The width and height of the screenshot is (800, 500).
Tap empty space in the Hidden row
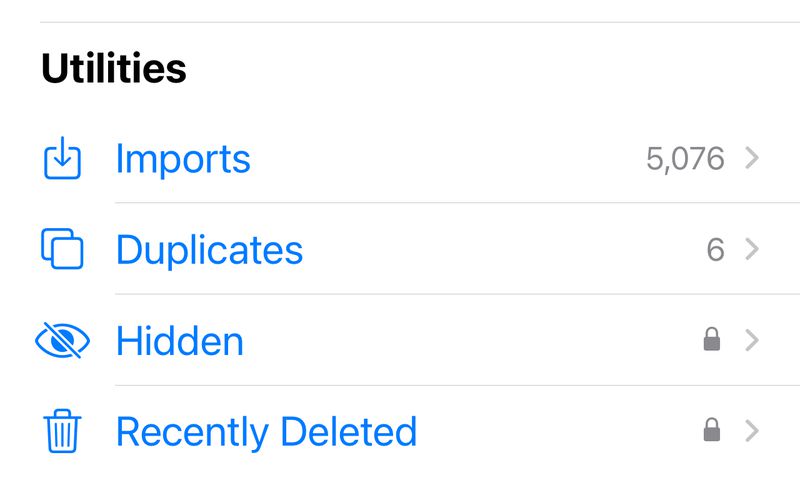click(x=470, y=341)
